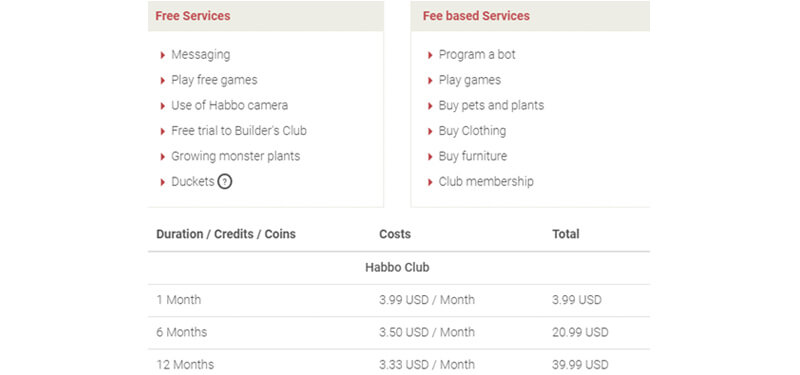Click the red arrow beside Buy furniture
800x375 pixels.
click(430, 157)
